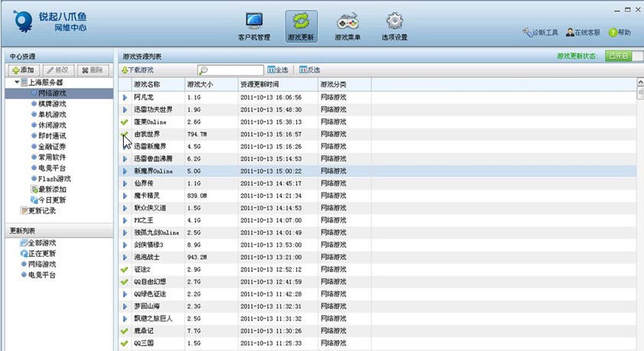Click arrow icon of 联众侠义道 row

[x=125, y=208]
